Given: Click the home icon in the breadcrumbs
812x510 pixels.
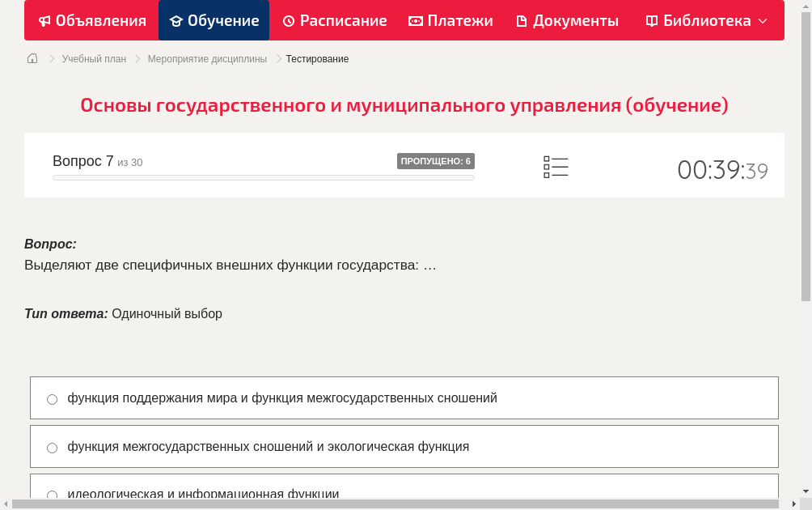Looking at the screenshot, I should pyautogui.click(x=32, y=58).
